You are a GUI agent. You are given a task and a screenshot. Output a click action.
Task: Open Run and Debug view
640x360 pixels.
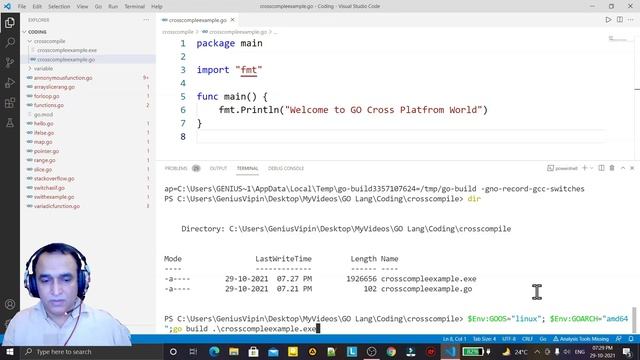pos(10,82)
